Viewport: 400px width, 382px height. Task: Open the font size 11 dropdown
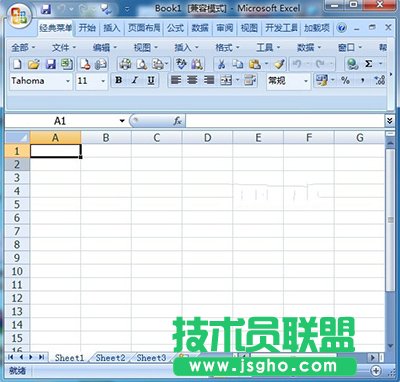103,81
